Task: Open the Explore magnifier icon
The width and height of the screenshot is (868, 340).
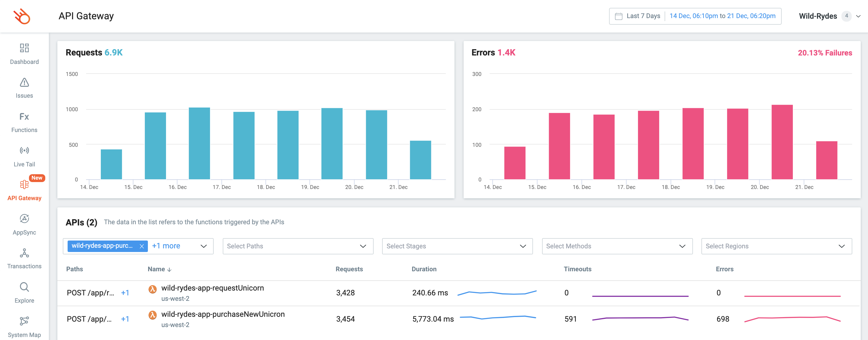Action: [x=24, y=287]
